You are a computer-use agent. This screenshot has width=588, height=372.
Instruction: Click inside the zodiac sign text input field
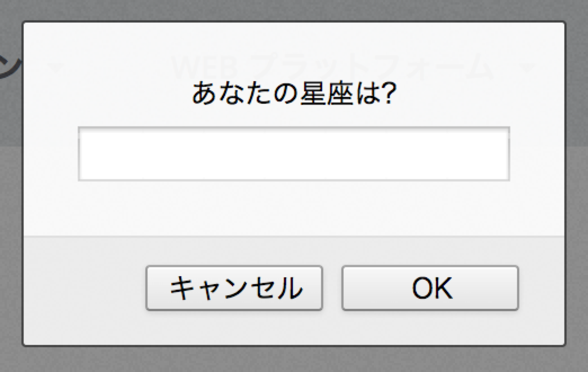tap(293, 154)
